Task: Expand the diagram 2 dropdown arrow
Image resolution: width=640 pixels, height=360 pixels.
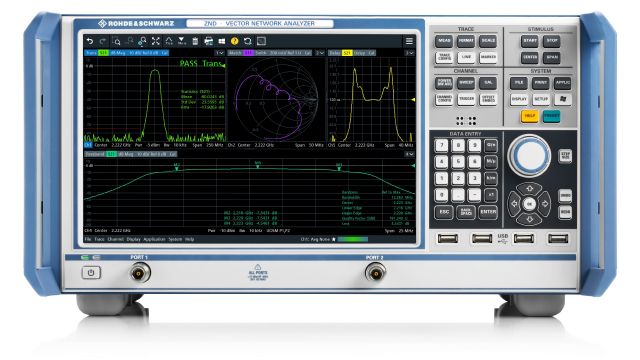Action: (320, 53)
